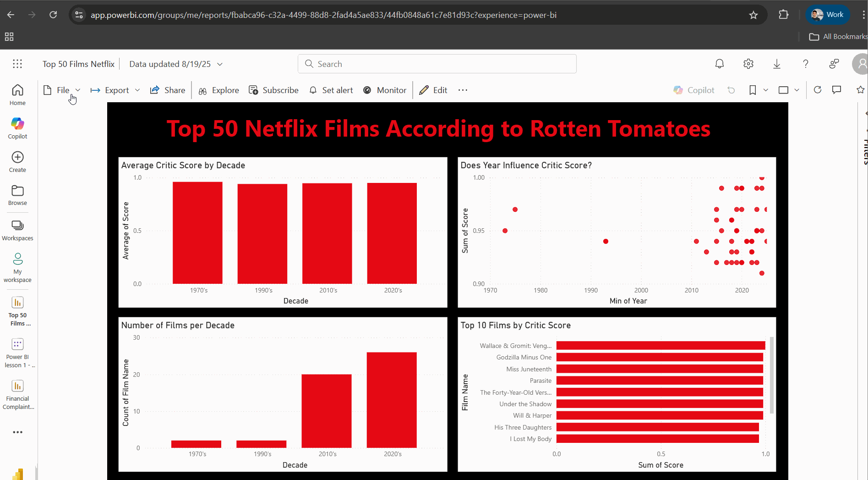Reset report to default view
The width and height of the screenshot is (868, 480).
[731, 90]
